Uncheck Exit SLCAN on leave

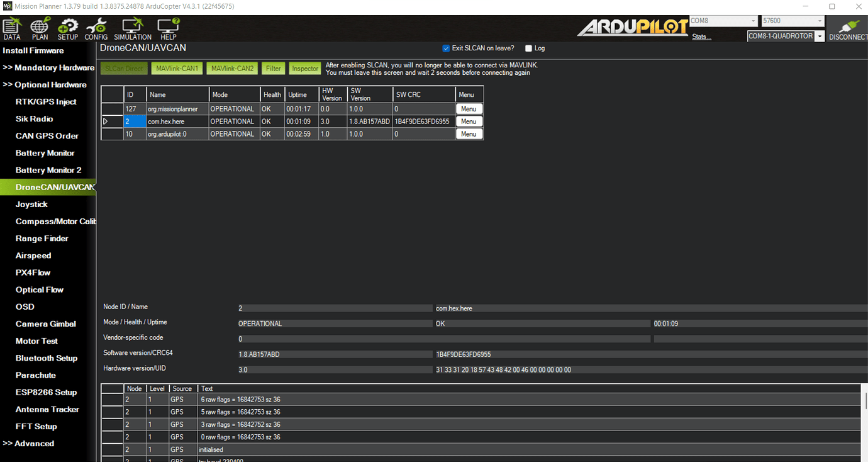click(x=446, y=48)
